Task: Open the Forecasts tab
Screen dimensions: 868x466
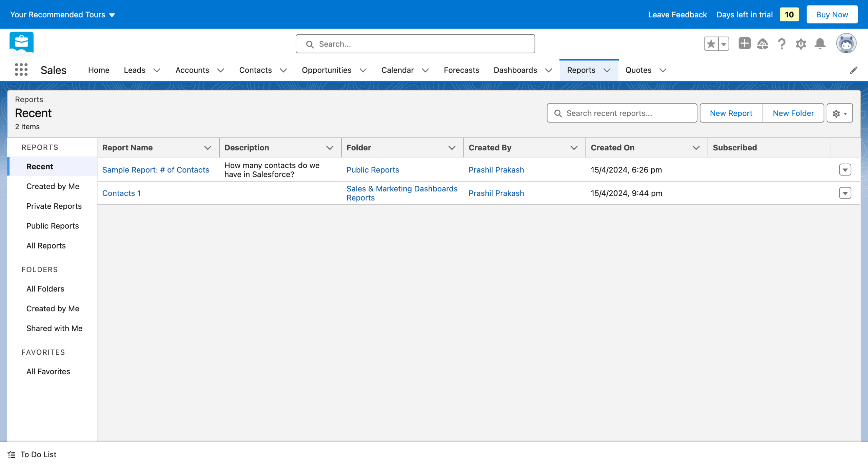Action: coord(461,70)
